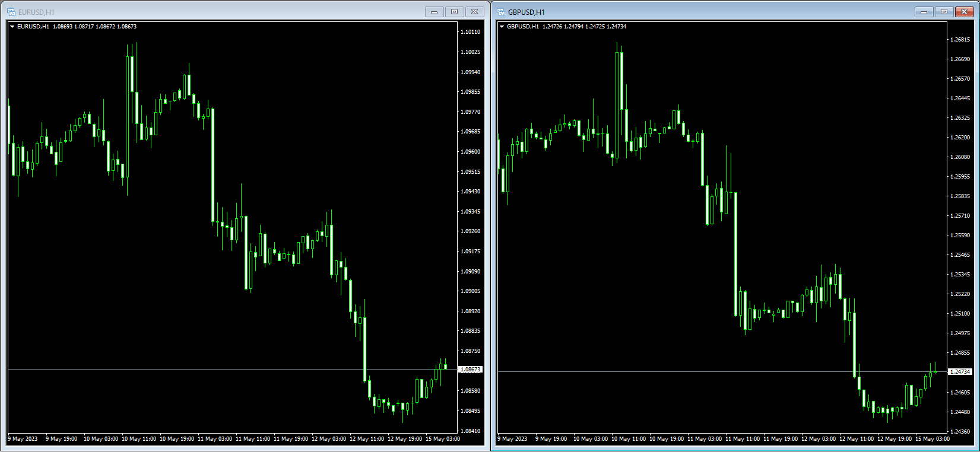Click '9 May 2023' on GBPUSD time axis

512,439
